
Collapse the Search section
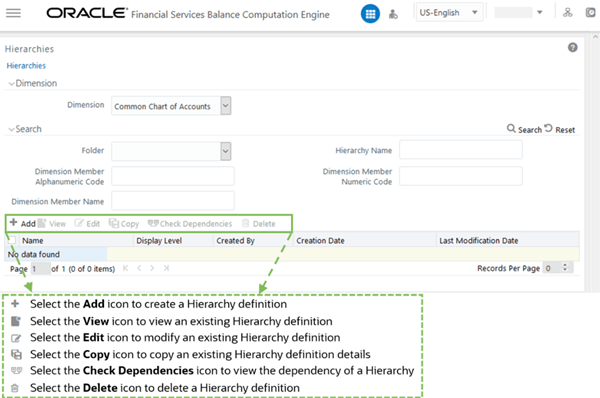click(11, 129)
